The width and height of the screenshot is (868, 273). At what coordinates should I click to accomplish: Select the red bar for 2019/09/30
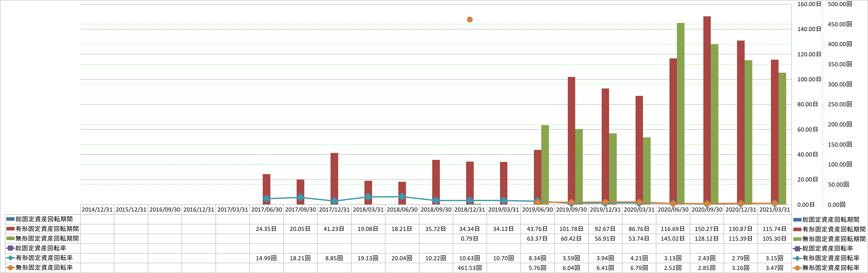coord(571,140)
